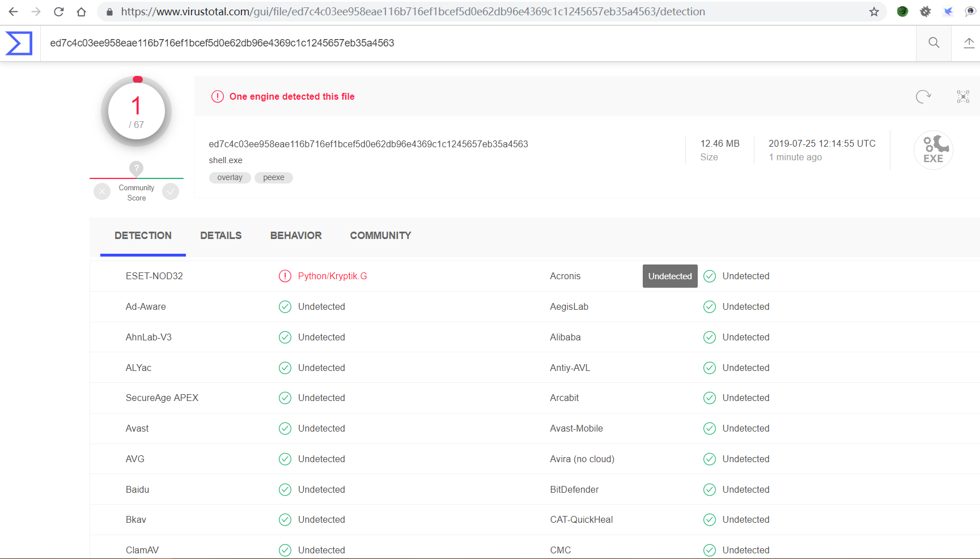Reanalyze file using circular arrow icon
Viewport: 980px width, 559px height.
[923, 96]
